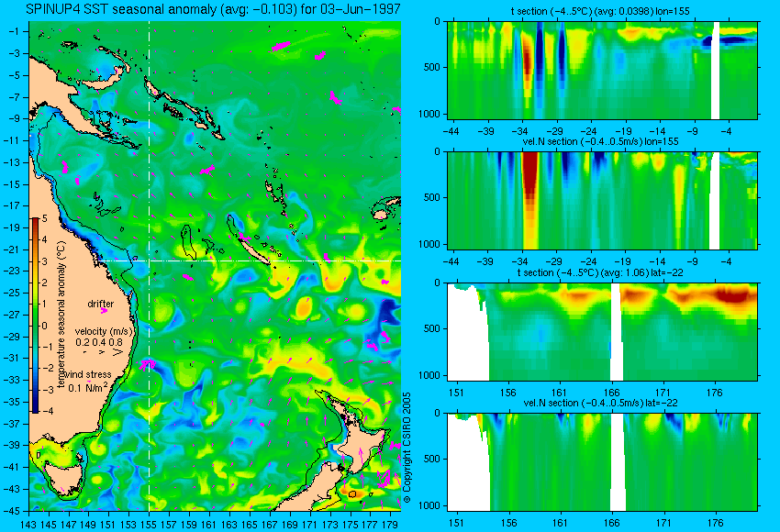The height and width of the screenshot is (532, 780).
Task: Click the 'vel.N section (-0.4..0.5m/s) lon=155' title
Action: tap(600, 141)
